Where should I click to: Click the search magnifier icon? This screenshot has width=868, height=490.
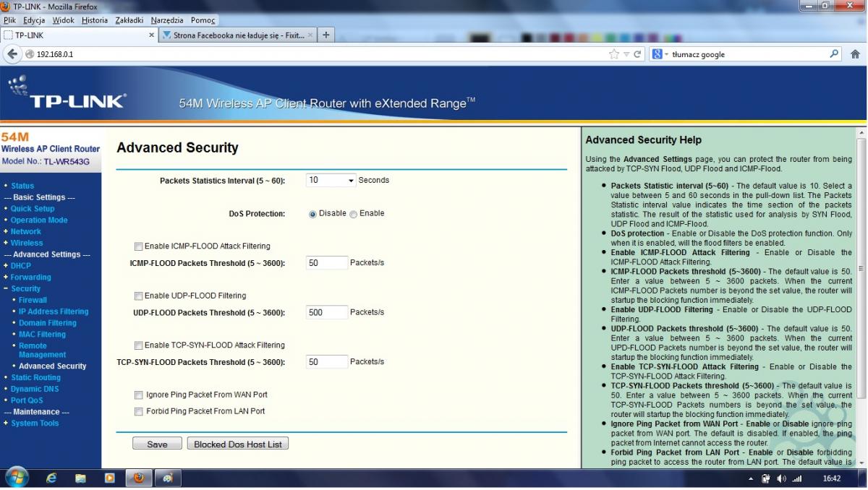[834, 54]
